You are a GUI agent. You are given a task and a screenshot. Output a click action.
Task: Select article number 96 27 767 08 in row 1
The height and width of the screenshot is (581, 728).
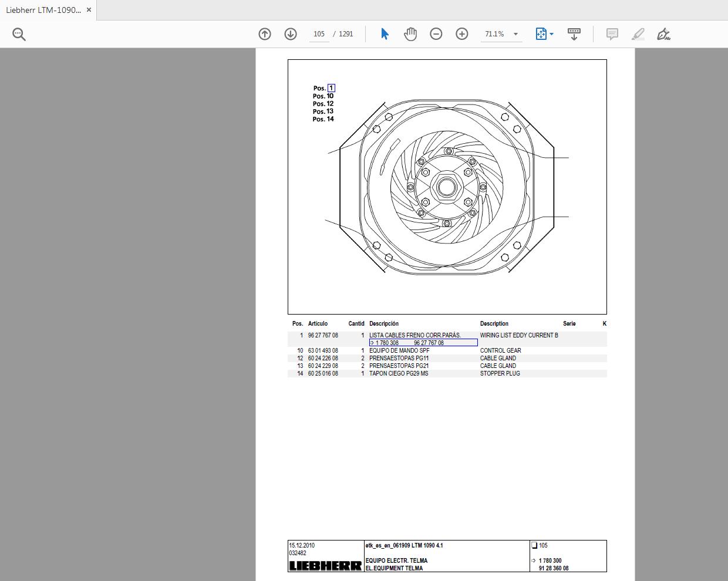[323, 335]
